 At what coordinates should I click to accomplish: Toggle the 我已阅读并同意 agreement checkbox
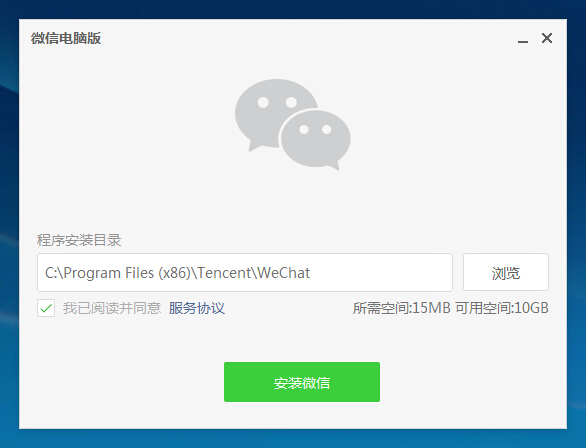click(46, 308)
